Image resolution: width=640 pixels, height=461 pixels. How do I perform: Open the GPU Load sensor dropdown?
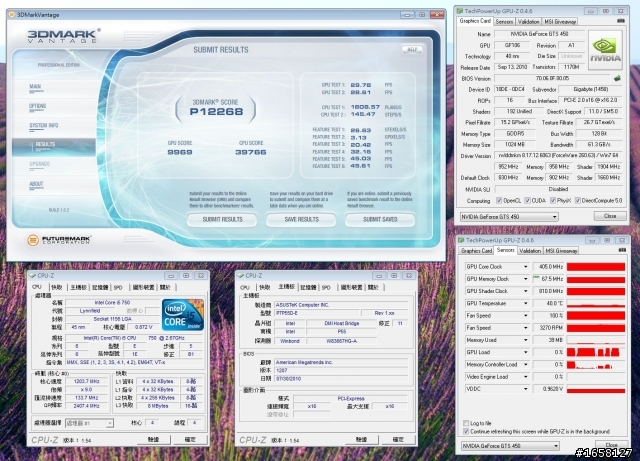click(x=525, y=352)
